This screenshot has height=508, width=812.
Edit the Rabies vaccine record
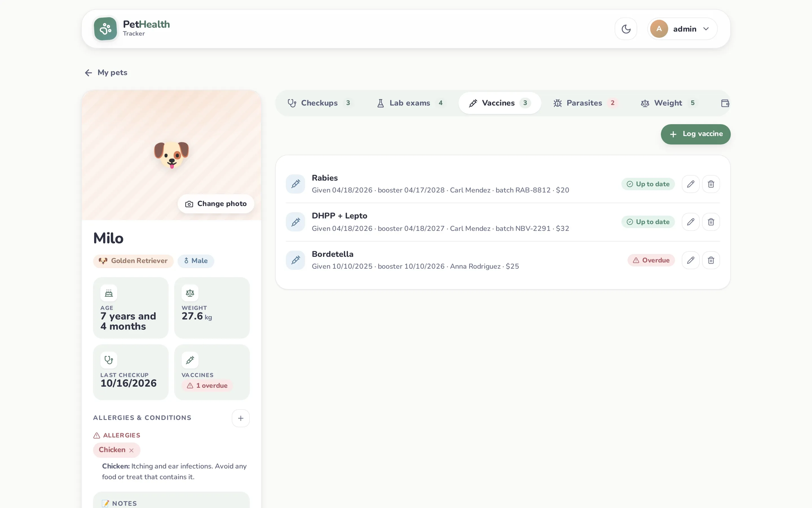coord(690,184)
